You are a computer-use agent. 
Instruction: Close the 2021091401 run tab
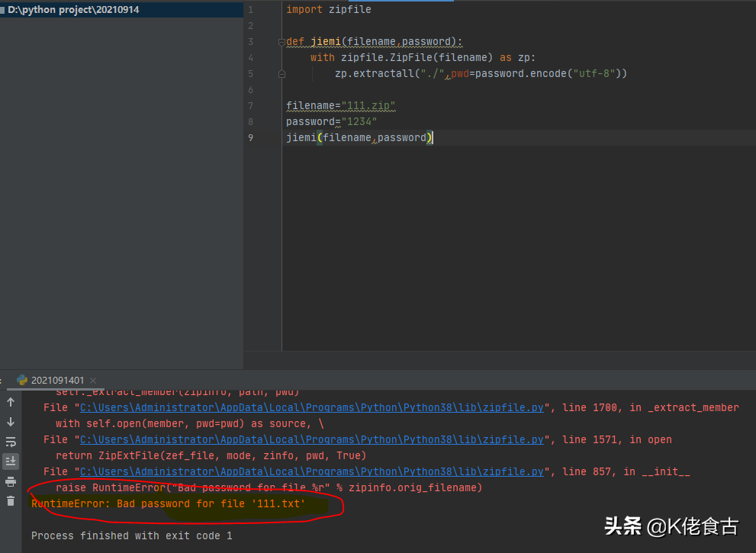click(92, 381)
